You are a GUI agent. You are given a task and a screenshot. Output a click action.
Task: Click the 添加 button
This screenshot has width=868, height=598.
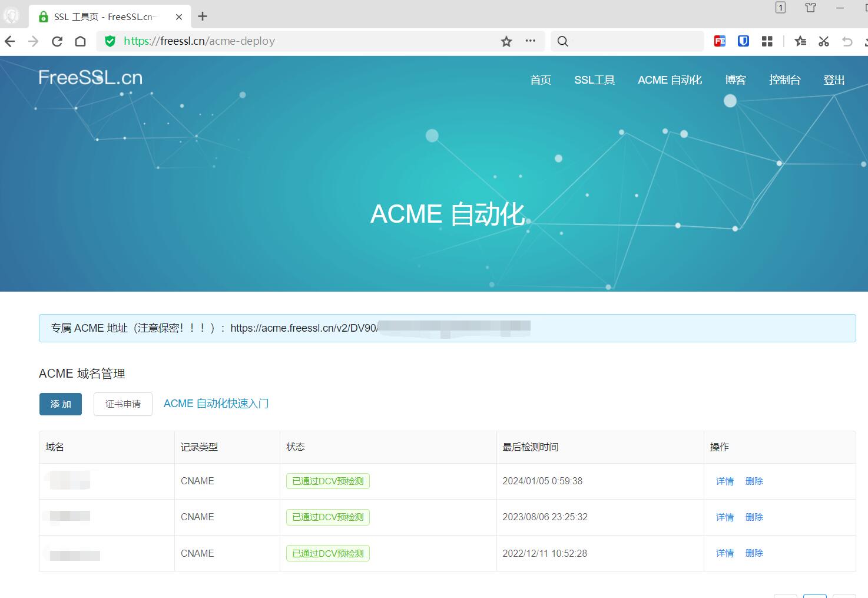(61, 404)
